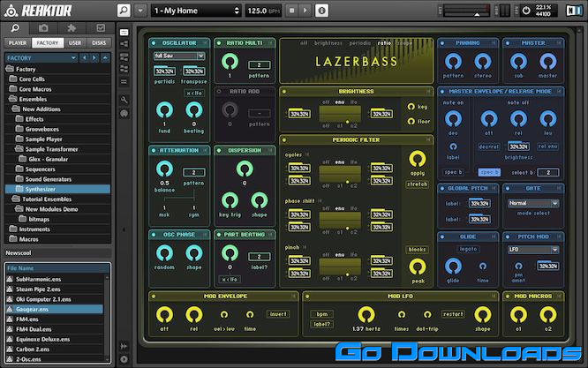Adjust the apply knob in PERIODIC FILTER
Image resolution: width=588 pixels, height=368 pixels.
pos(418,159)
